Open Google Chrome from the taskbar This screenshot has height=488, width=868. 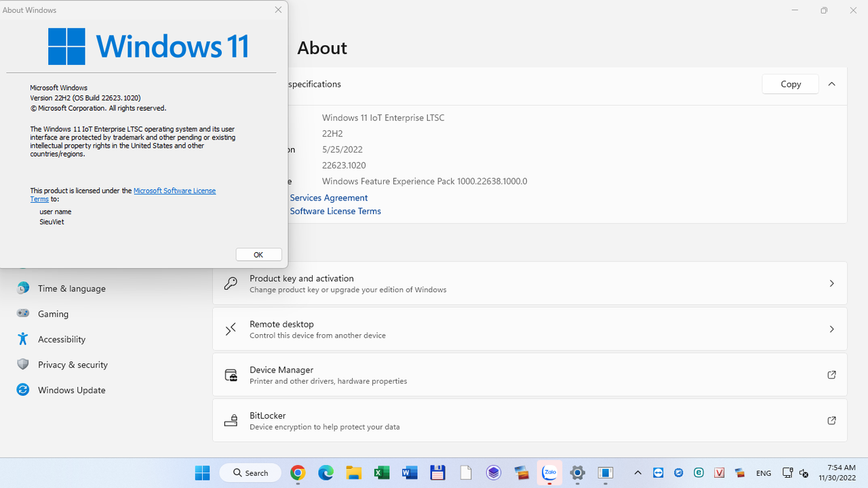(298, 472)
